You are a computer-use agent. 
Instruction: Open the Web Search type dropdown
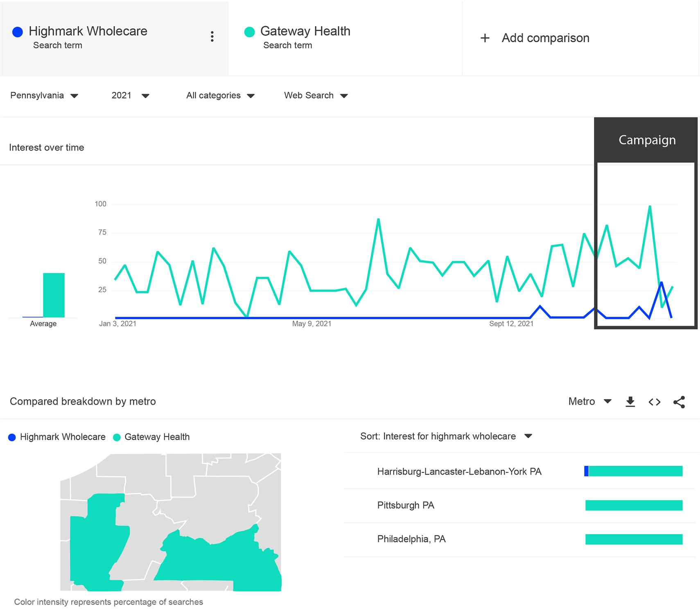pyautogui.click(x=316, y=95)
